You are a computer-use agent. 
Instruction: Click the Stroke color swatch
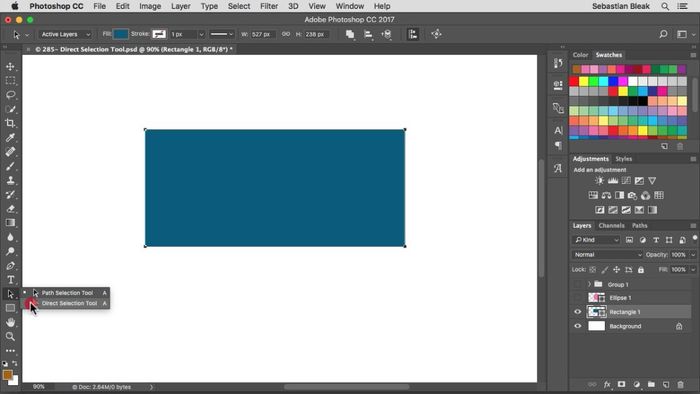click(x=159, y=34)
